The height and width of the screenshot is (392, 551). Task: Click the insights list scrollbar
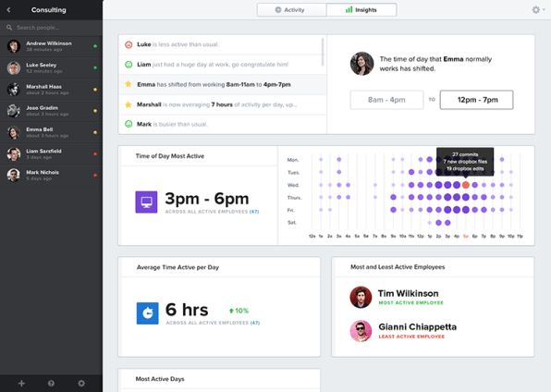(323, 52)
